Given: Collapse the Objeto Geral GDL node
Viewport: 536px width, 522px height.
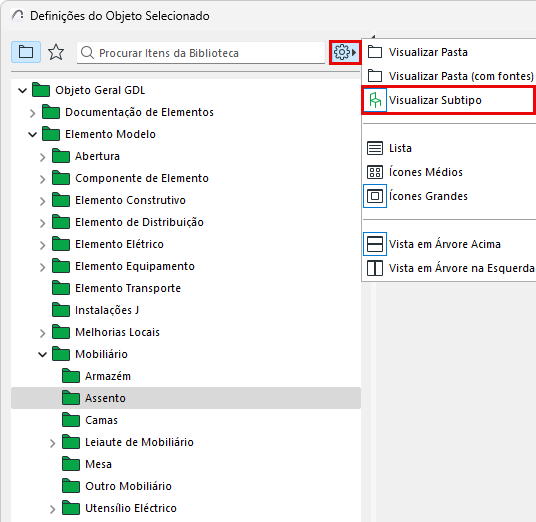Looking at the screenshot, I should pos(23,91).
